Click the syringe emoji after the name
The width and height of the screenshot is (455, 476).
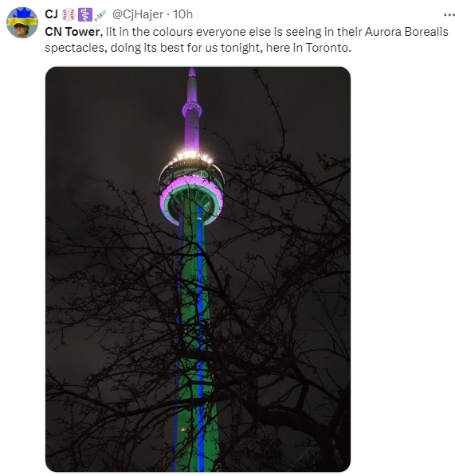[x=100, y=15]
